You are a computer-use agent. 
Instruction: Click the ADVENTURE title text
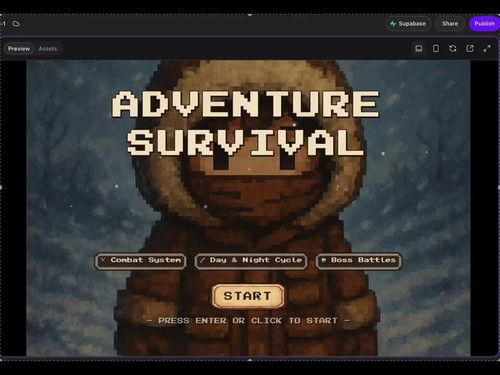point(246,104)
